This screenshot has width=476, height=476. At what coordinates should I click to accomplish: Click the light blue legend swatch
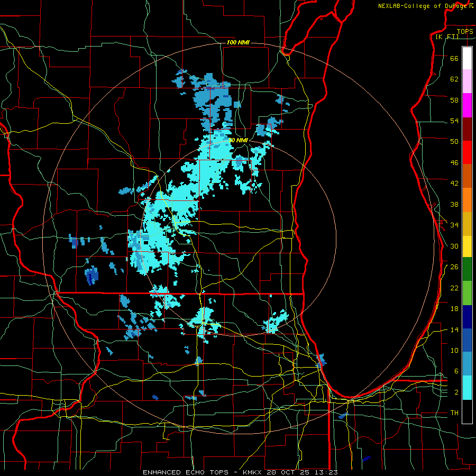click(x=467, y=364)
